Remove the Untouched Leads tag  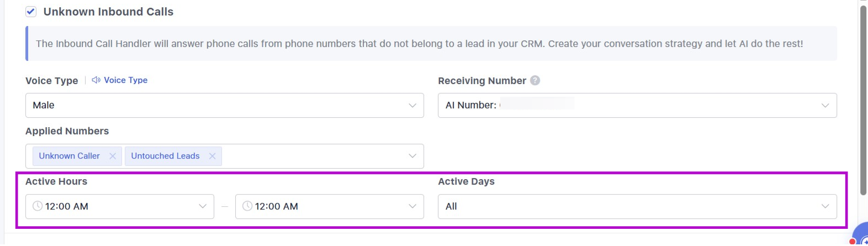[x=212, y=156]
